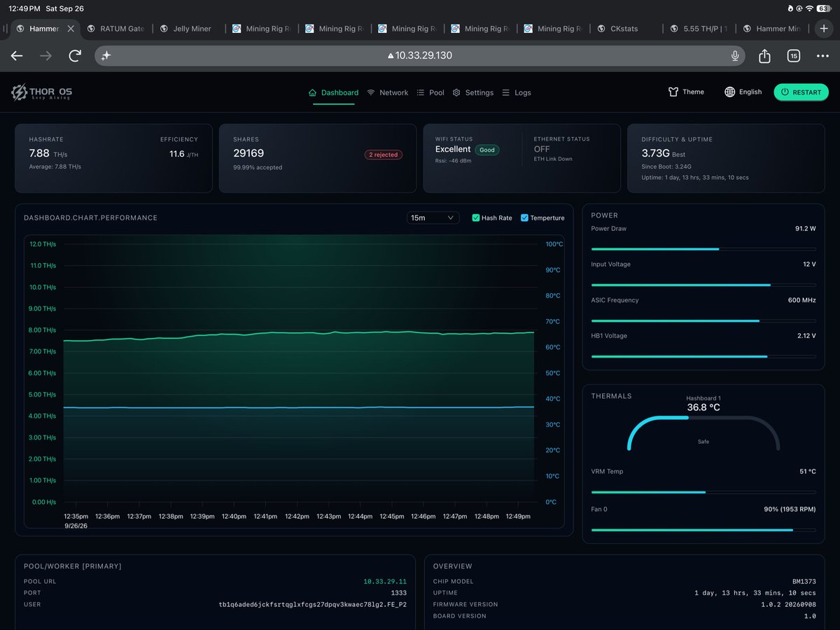This screenshot has width=840, height=630.
Task: Click the 7.88 TH/s hashrate value
Action: pyautogui.click(x=48, y=153)
